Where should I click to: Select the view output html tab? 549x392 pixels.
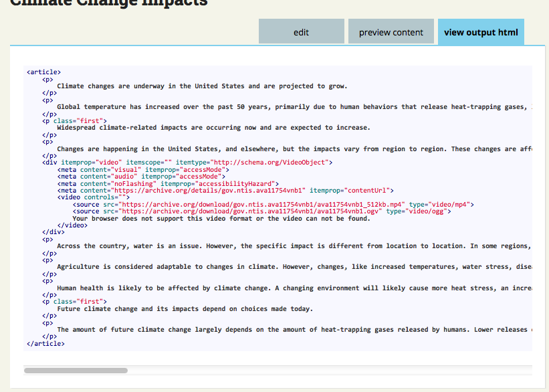click(480, 31)
